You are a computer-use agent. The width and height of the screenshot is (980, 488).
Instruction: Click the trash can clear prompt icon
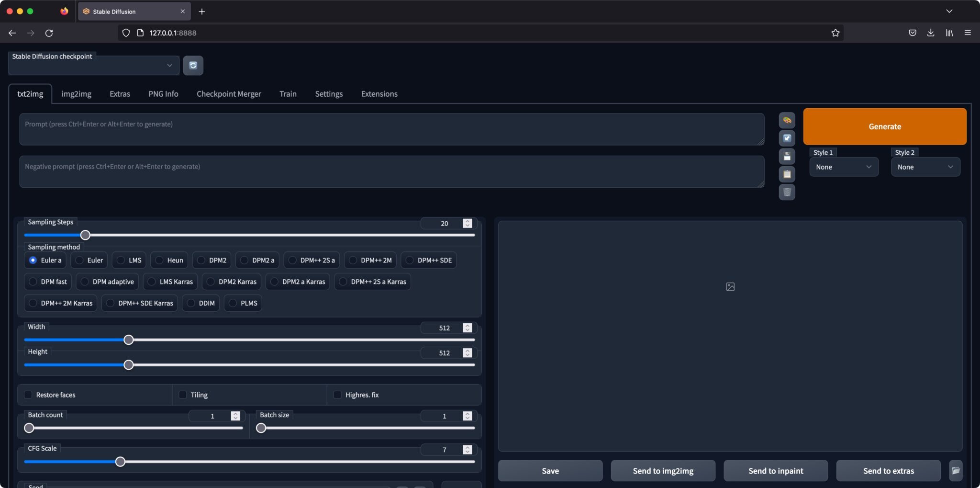(787, 192)
